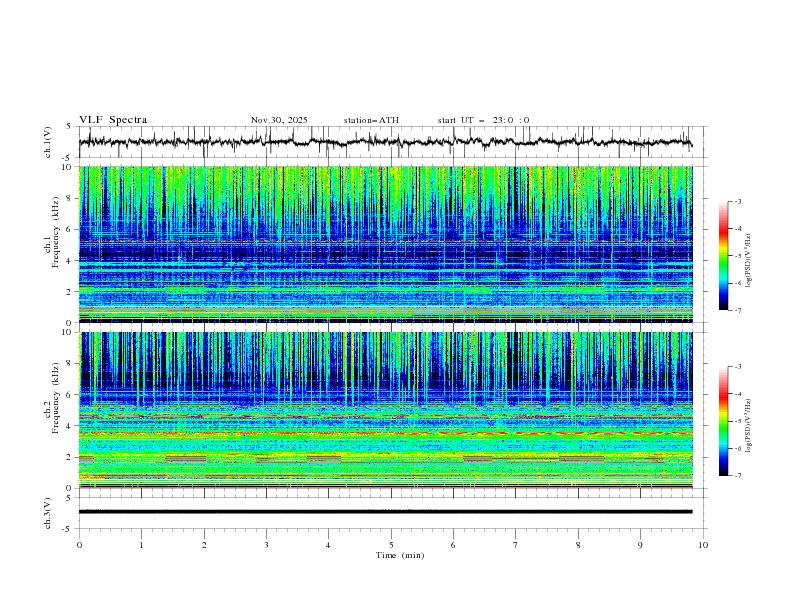Click ch.2 "Frequency (kHz)" axis label
Viewport: 792px width, 612px height.
pos(56,398)
